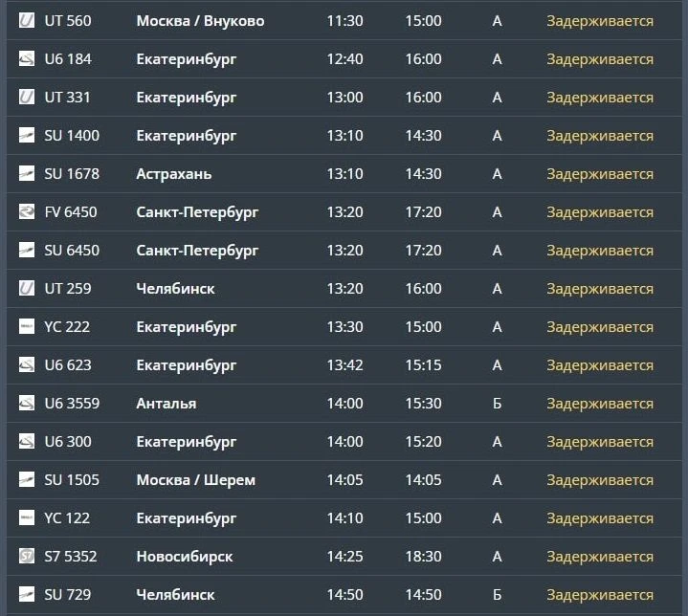
Task: Click the Ural Airlines logo beside U6 184
Action: [27, 58]
